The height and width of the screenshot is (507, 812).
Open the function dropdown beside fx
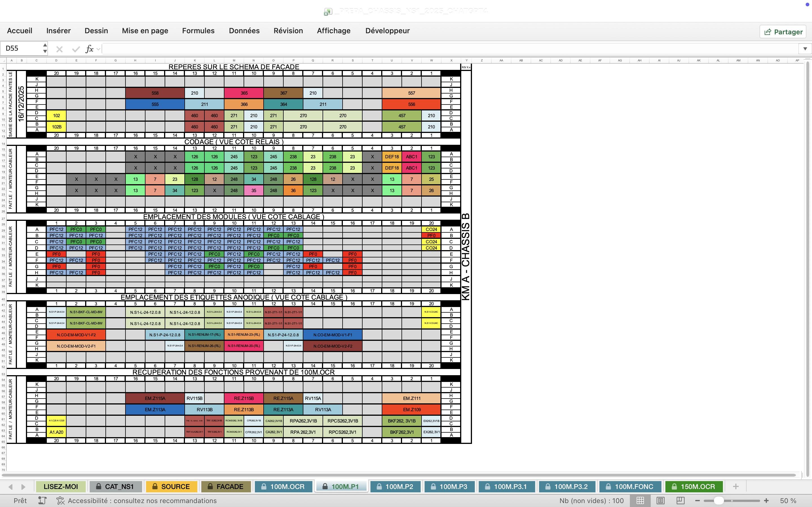click(98, 49)
